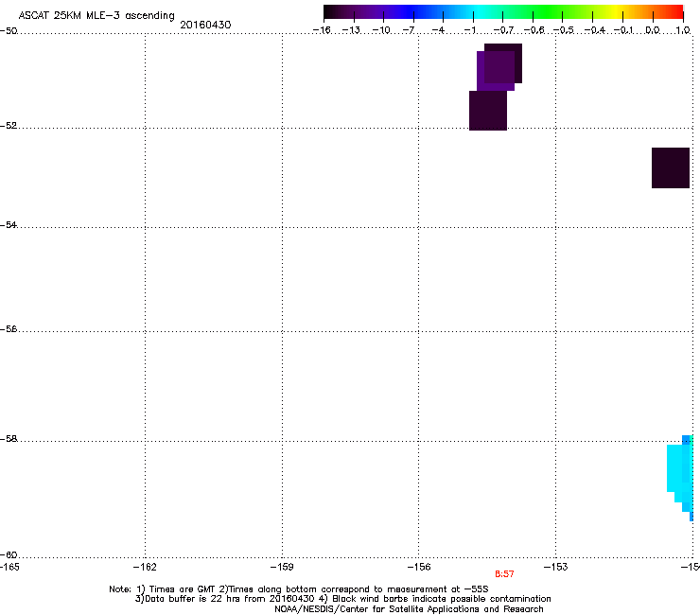The image size is (700, 615).
Task: Click the NOAA/NESDIS Center for Satellite Applications credit
Action: 409,609
